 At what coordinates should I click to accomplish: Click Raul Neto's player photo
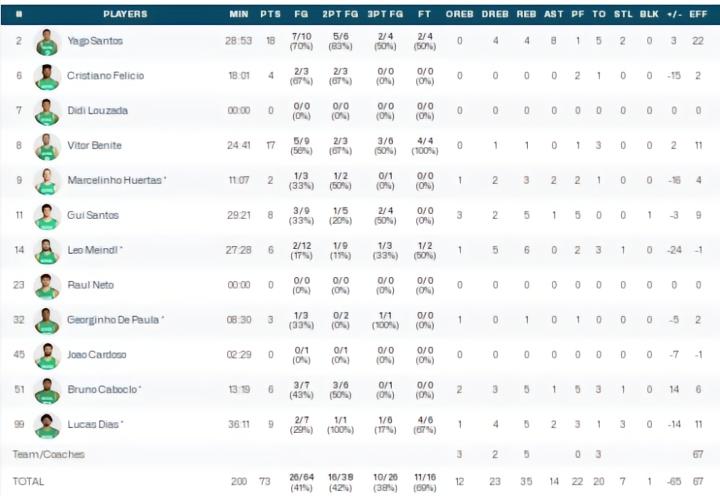coord(47,287)
